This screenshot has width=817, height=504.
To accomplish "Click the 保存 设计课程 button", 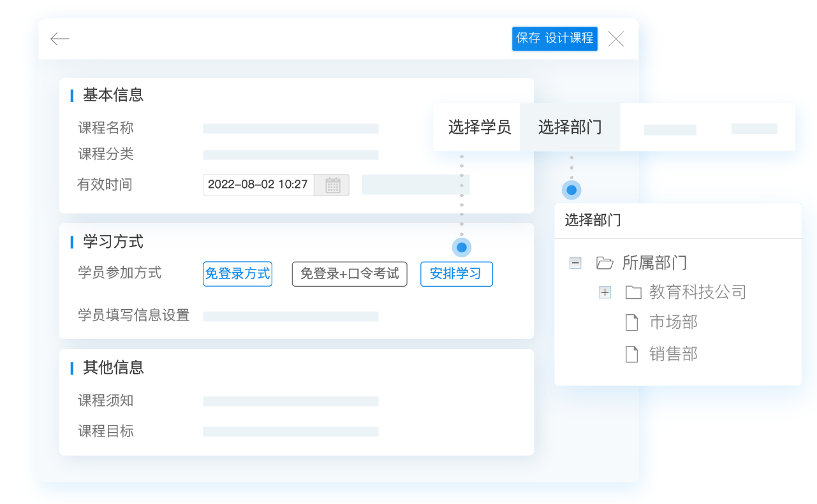I will 554,38.
